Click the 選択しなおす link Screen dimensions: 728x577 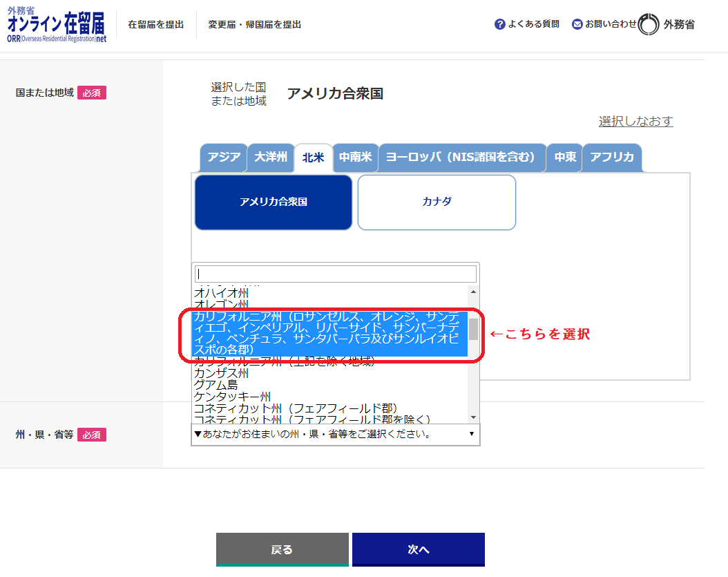[635, 122]
